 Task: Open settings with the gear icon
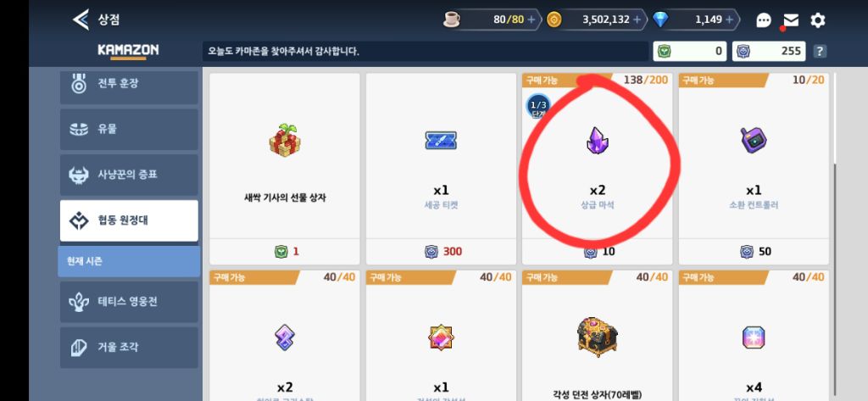818,20
